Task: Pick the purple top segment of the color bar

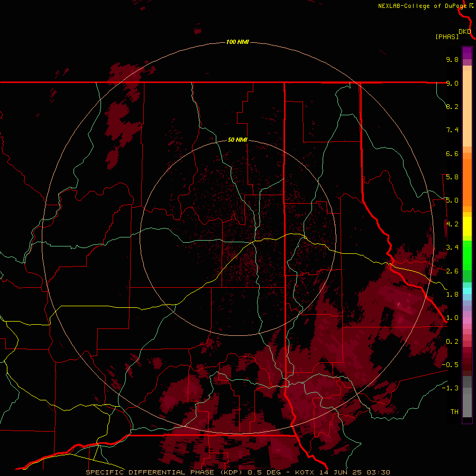Action: click(467, 53)
